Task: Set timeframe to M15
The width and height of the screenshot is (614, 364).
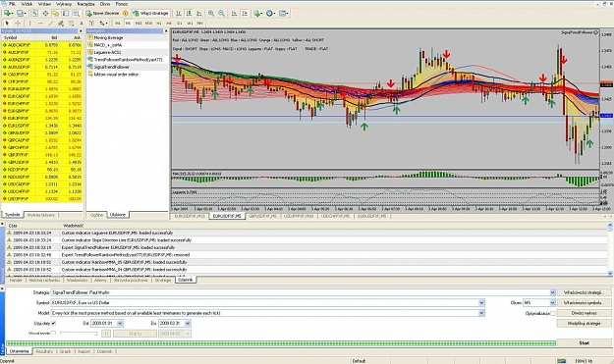Action: click(139, 24)
